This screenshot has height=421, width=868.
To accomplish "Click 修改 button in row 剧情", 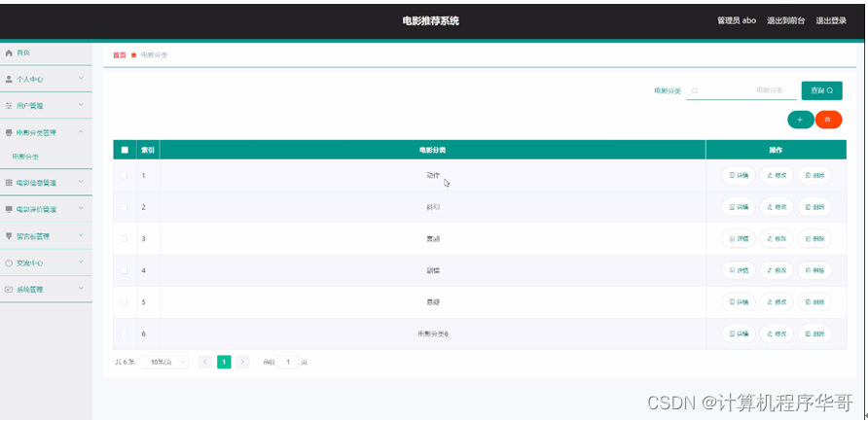I will [777, 270].
